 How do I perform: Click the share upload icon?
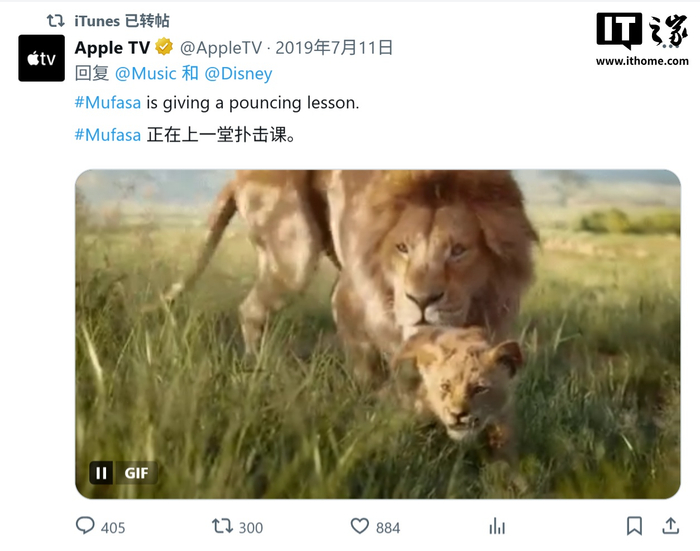coord(670,526)
